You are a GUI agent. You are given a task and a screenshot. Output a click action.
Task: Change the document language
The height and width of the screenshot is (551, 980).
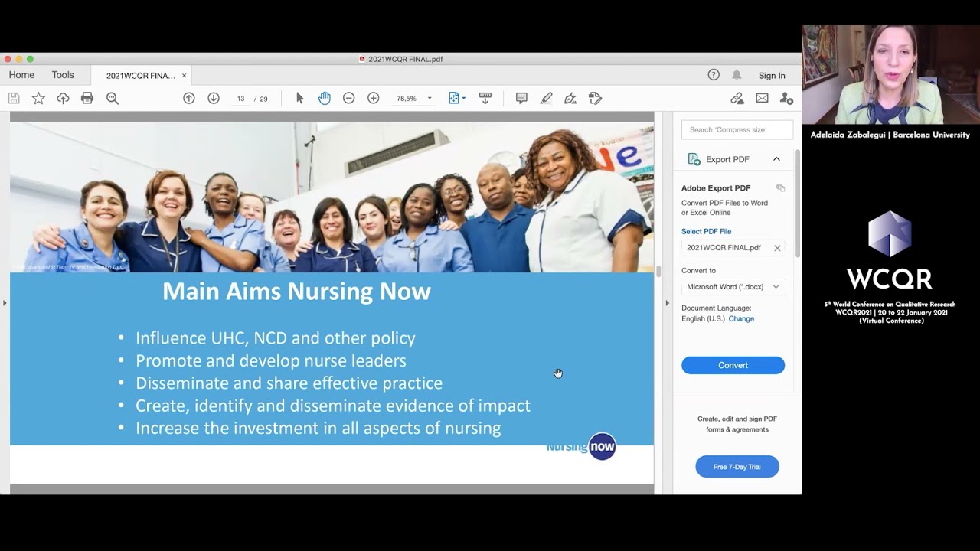tap(741, 318)
